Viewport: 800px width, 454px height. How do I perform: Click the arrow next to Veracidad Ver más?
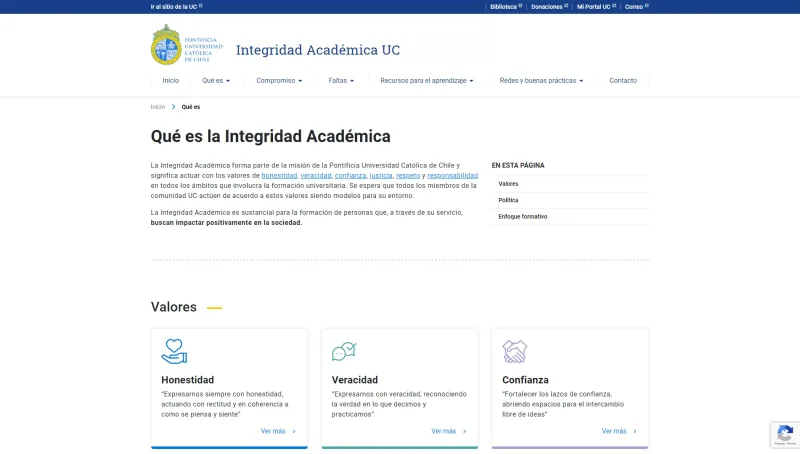pos(464,432)
